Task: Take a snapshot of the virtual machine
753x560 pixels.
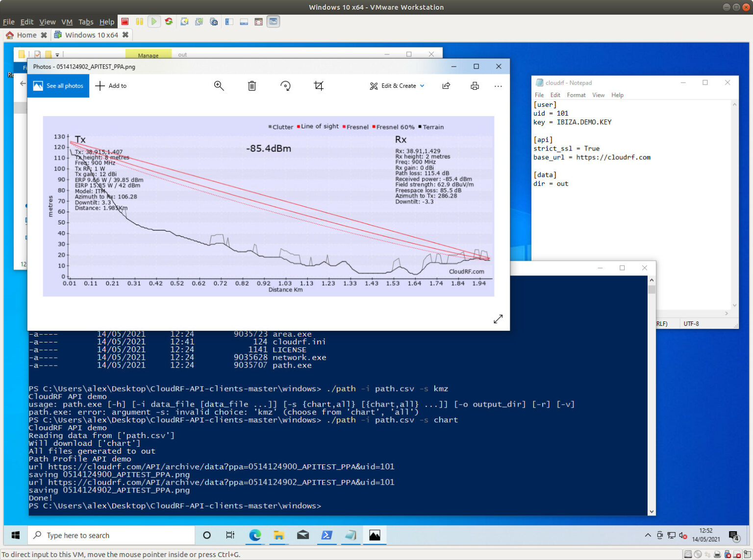Action: (x=184, y=21)
